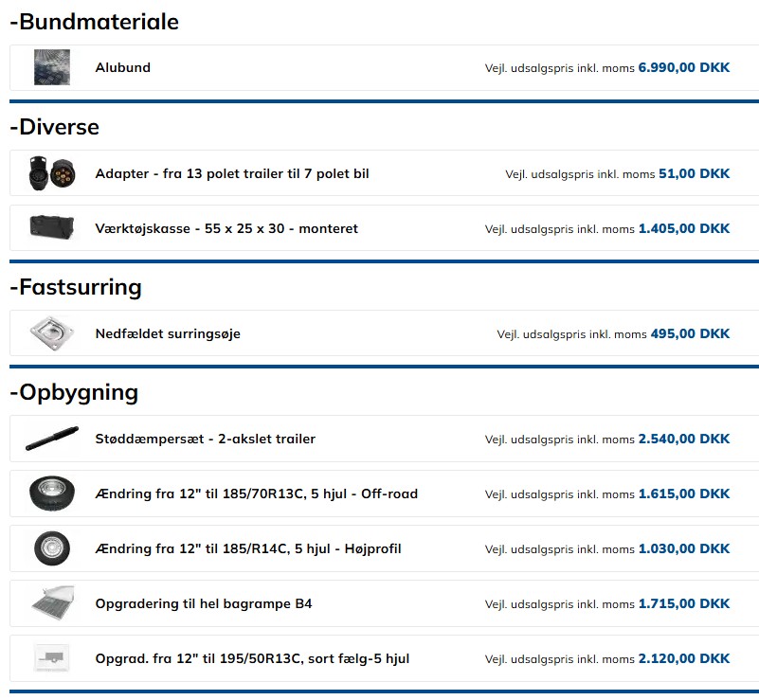
Task: Click the trailer image for 195/50R13C upgrade
Action: tap(52, 658)
